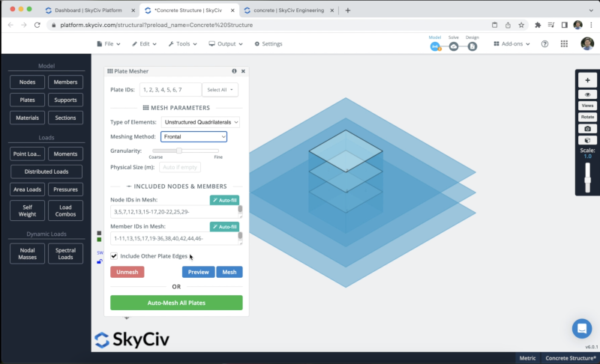Click the Rotate button
Image resolution: width=600 pixels, height=364 pixels.
(587, 118)
